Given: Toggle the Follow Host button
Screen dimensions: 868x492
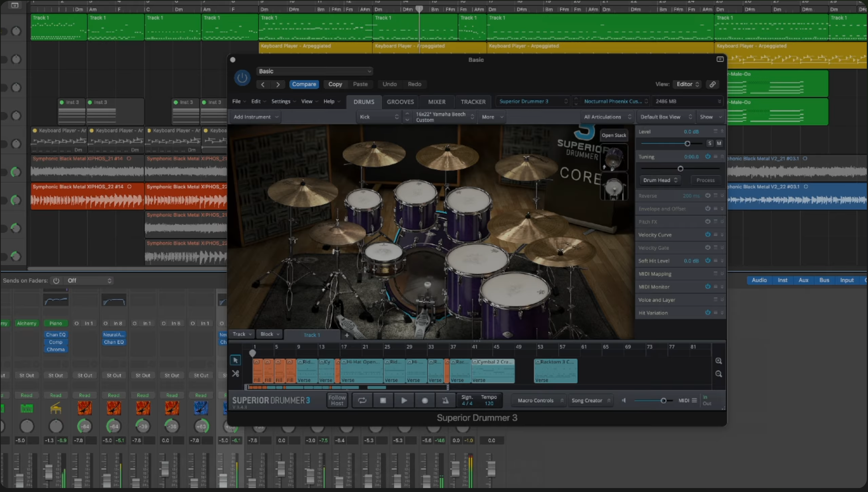Looking at the screenshot, I should pos(337,400).
